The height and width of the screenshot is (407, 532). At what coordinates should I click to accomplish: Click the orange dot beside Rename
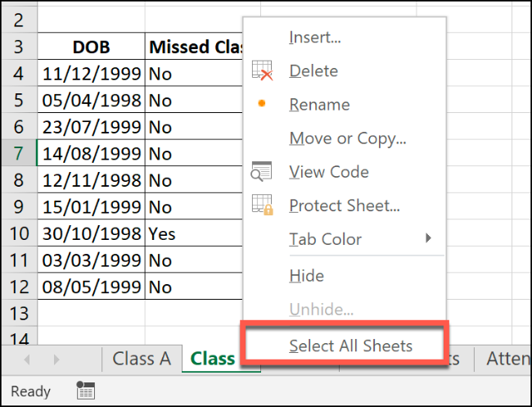tap(262, 105)
